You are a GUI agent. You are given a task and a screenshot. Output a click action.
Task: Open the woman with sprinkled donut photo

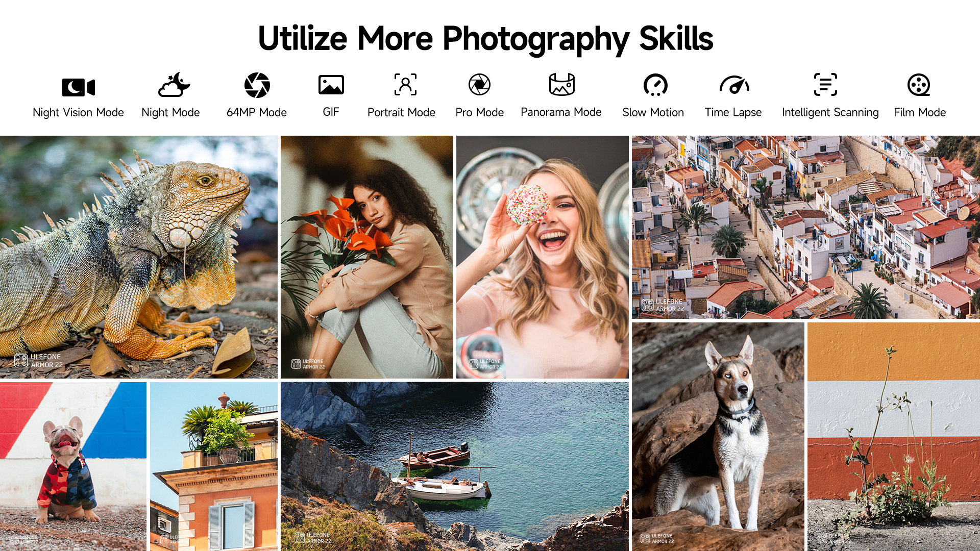point(542,257)
